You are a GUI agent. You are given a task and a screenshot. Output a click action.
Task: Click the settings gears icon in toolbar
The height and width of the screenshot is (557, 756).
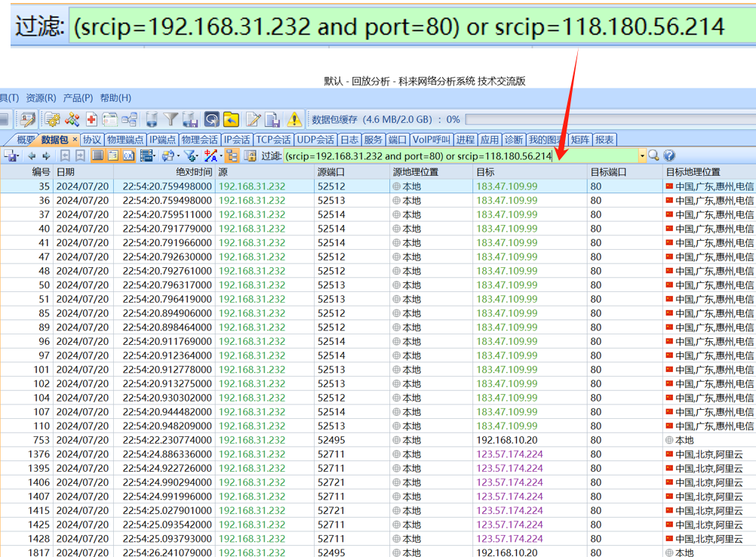[x=52, y=119]
